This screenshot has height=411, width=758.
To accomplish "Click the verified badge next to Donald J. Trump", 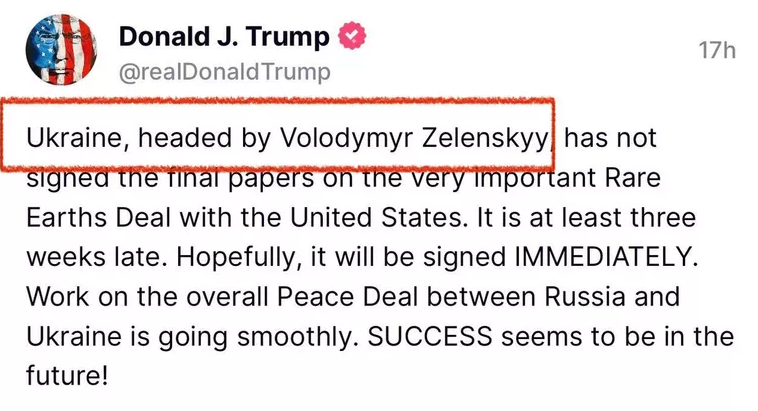I will click(353, 39).
